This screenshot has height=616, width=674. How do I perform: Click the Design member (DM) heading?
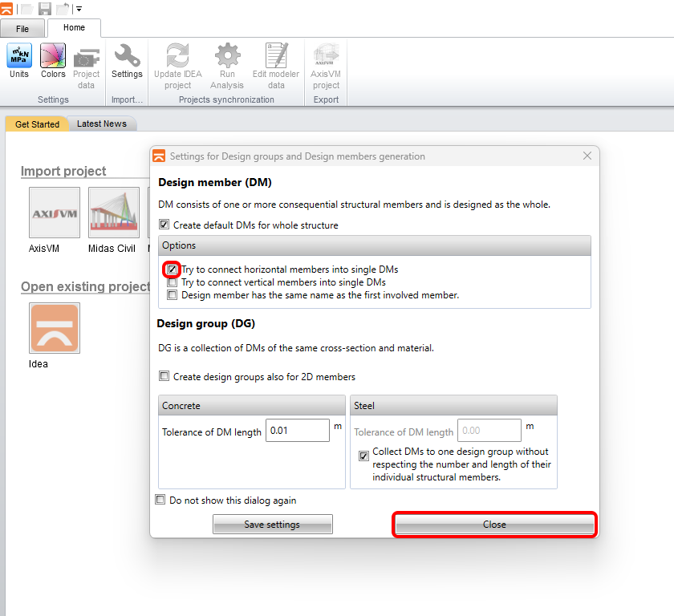pyautogui.click(x=215, y=182)
